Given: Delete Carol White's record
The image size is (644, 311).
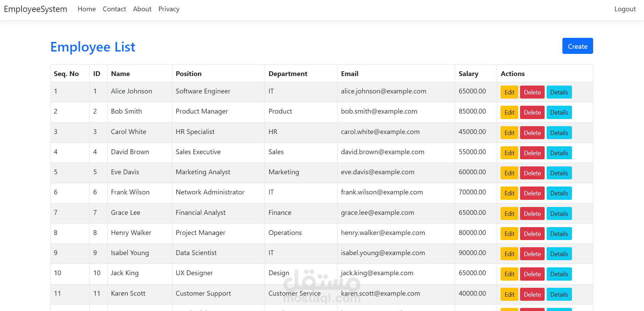Looking at the screenshot, I should click(532, 133).
